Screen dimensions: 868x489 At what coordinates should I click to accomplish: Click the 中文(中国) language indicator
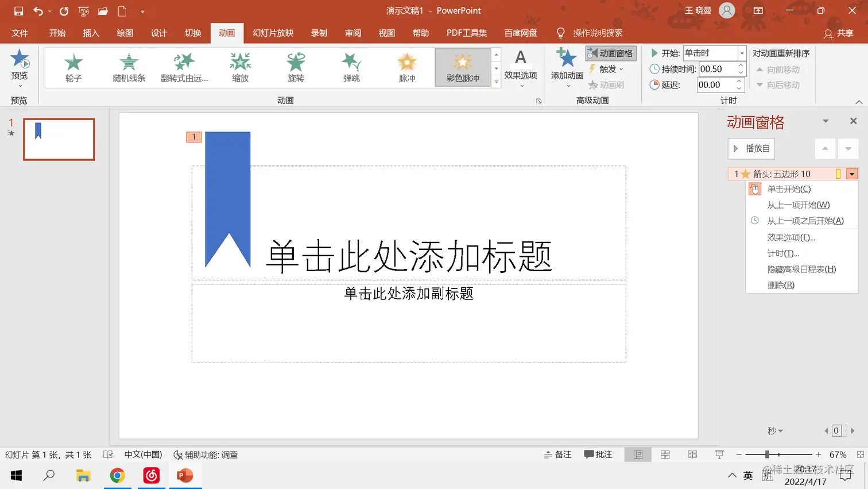click(x=143, y=455)
